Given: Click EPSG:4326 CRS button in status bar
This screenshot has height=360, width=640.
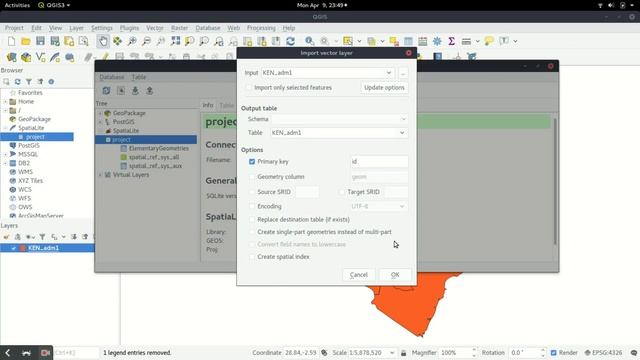Looking at the screenshot, I should pyautogui.click(x=603, y=353).
